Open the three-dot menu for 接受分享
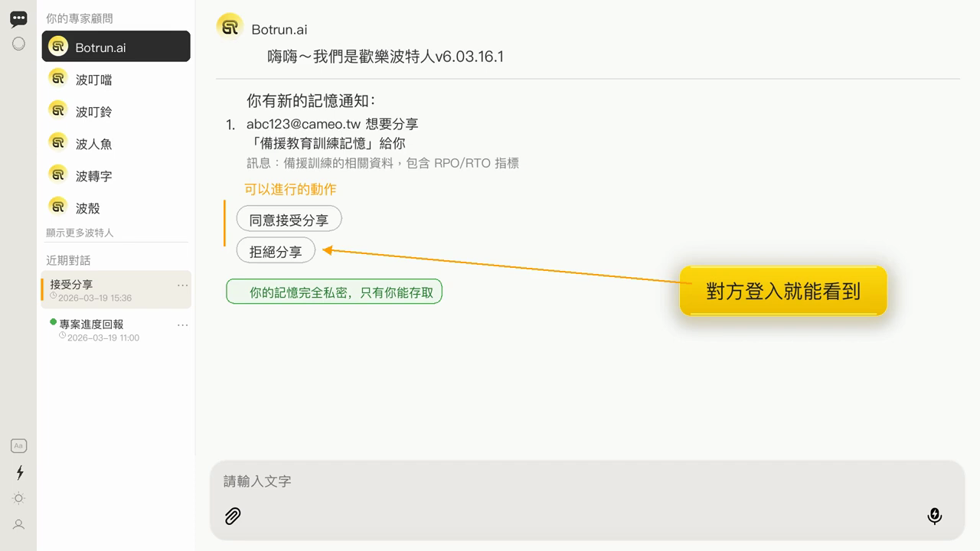 [182, 285]
